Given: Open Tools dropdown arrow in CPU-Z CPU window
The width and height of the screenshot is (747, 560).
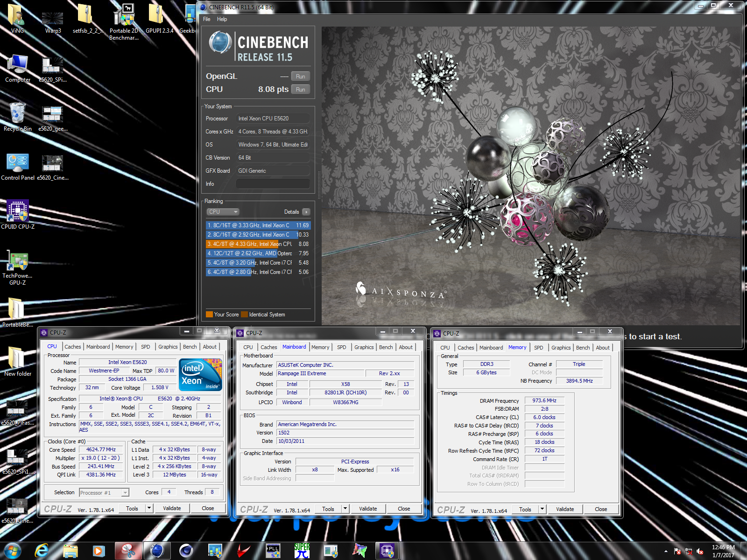Looking at the screenshot, I should click(149, 508).
